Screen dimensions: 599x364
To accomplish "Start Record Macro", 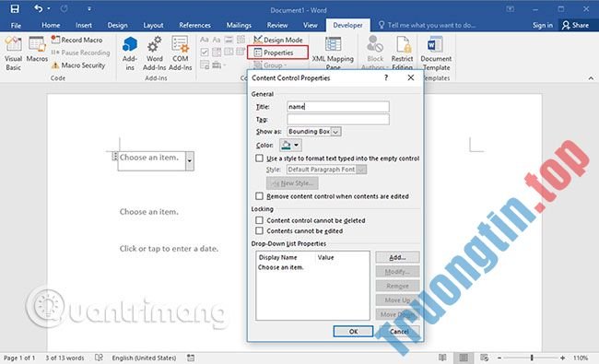I will pos(76,40).
